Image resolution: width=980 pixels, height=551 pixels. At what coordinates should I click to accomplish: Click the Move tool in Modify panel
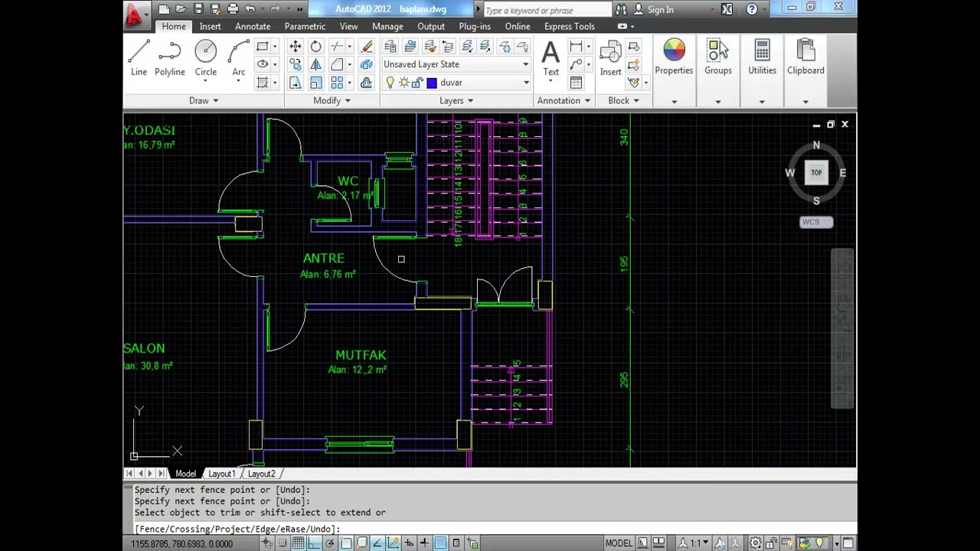296,47
